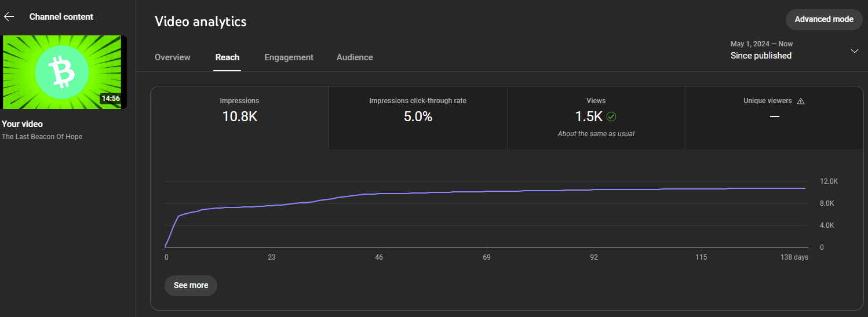Open the Engagement tab

289,57
